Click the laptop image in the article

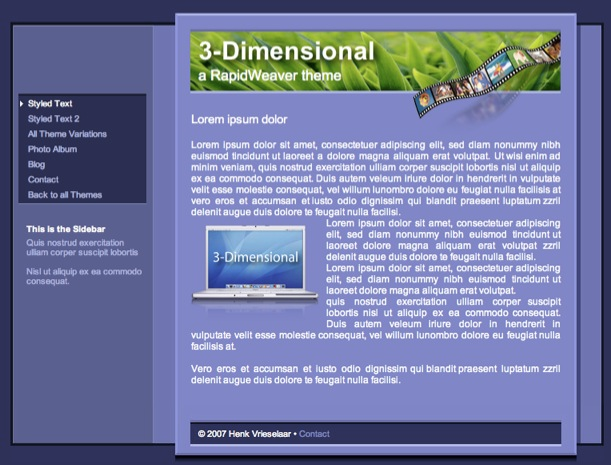pyautogui.click(x=255, y=262)
